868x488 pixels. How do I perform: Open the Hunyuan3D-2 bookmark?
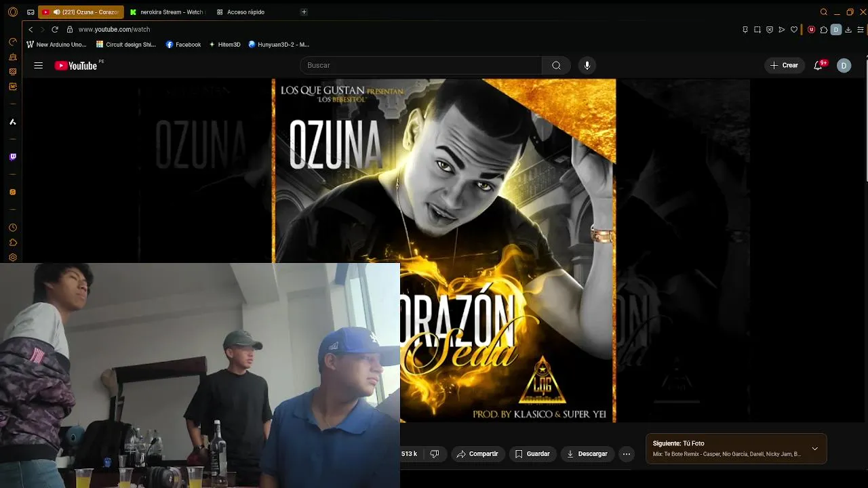tap(279, 45)
